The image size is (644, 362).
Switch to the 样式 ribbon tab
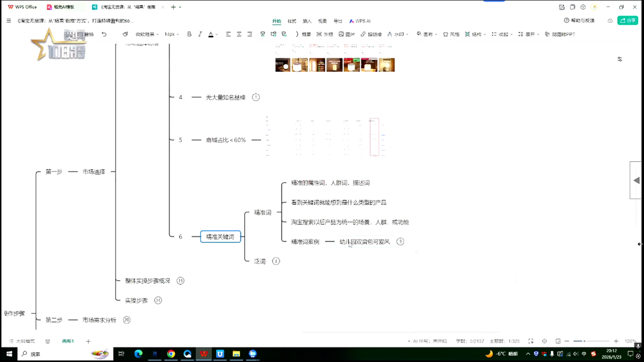pyautogui.click(x=292, y=21)
